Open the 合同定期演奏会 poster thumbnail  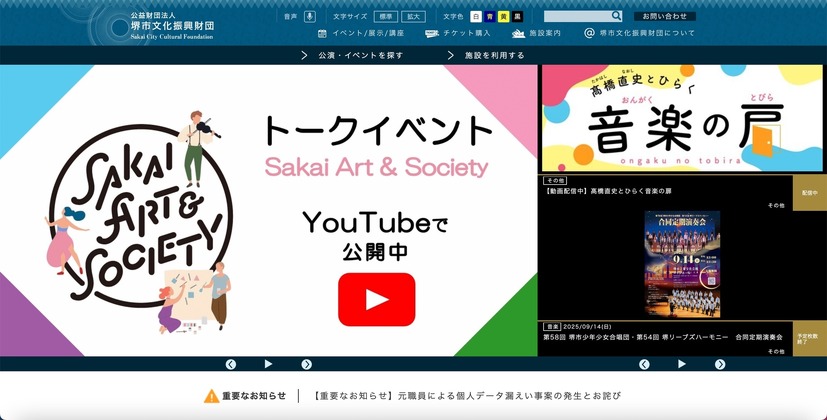pyautogui.click(x=682, y=264)
